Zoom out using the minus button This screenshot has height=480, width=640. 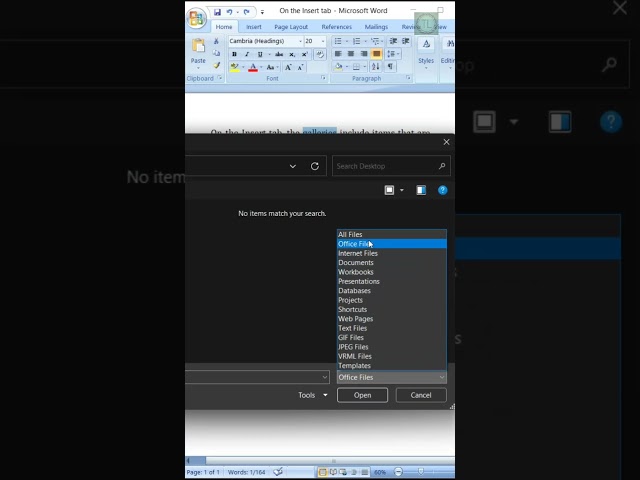(x=398, y=472)
